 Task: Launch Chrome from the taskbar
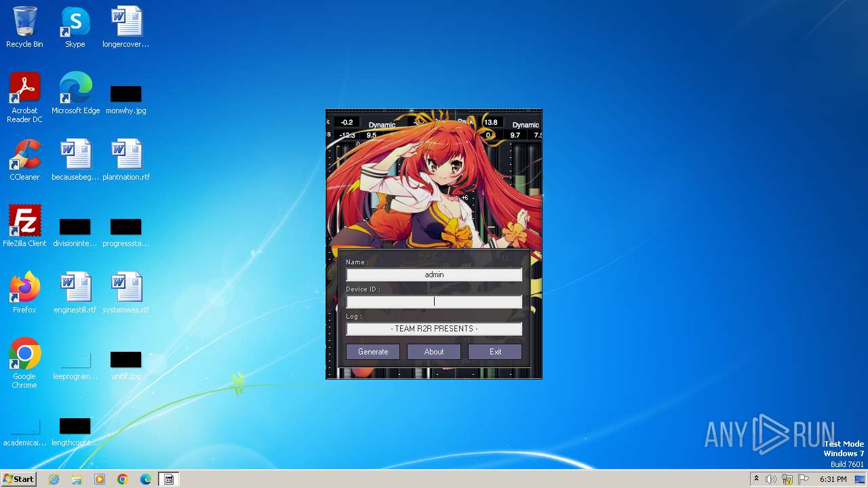click(123, 479)
